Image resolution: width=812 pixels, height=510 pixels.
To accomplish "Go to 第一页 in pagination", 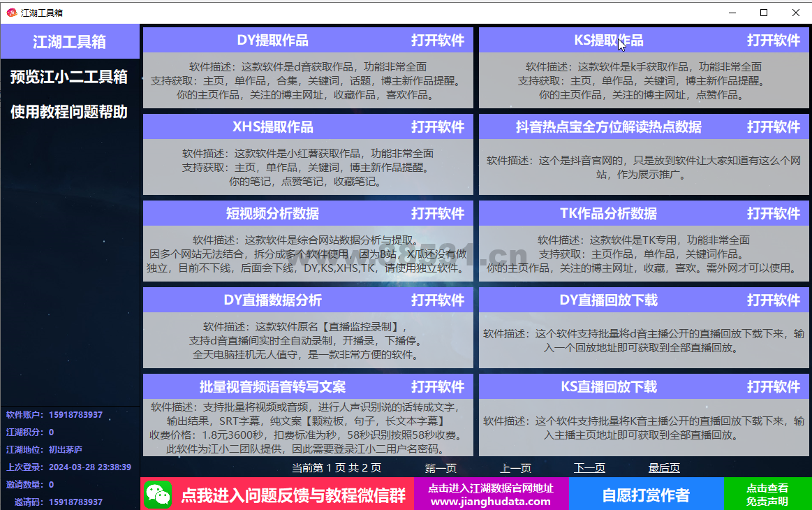I will coord(441,468).
